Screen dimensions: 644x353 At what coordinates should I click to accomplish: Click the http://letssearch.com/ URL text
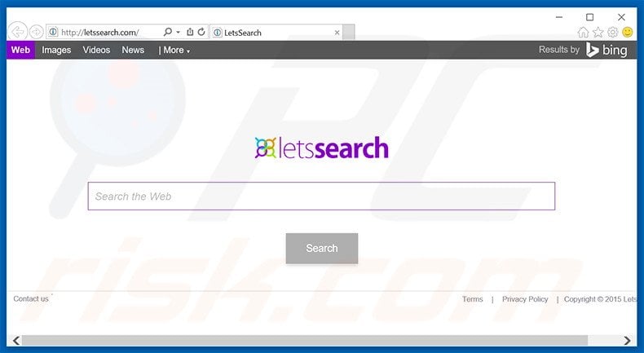(x=99, y=32)
